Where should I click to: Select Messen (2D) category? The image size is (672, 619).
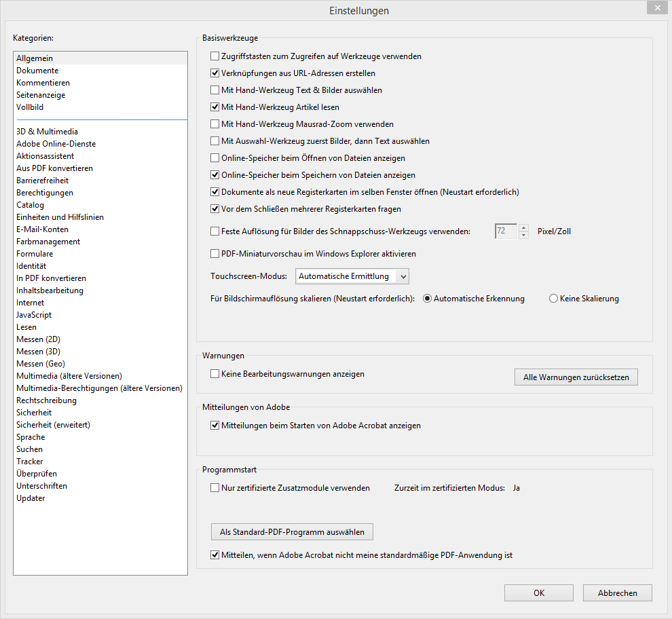tap(100, 339)
